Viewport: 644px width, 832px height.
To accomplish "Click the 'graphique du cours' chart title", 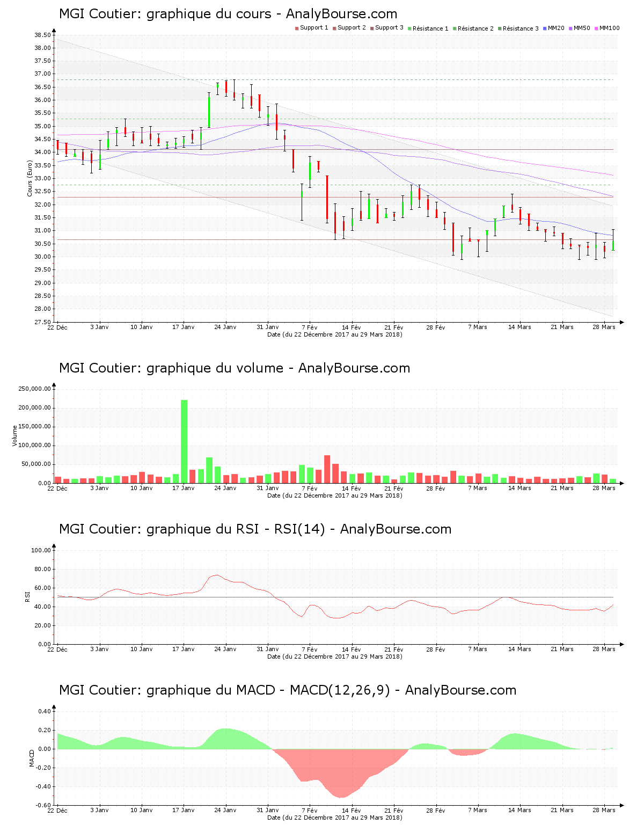I will click(228, 14).
